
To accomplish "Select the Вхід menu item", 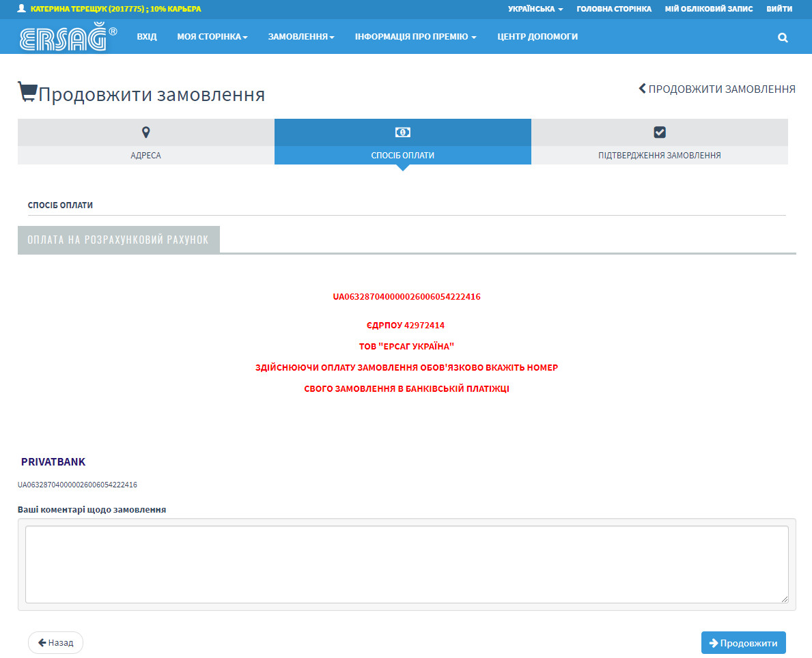I will pos(147,37).
